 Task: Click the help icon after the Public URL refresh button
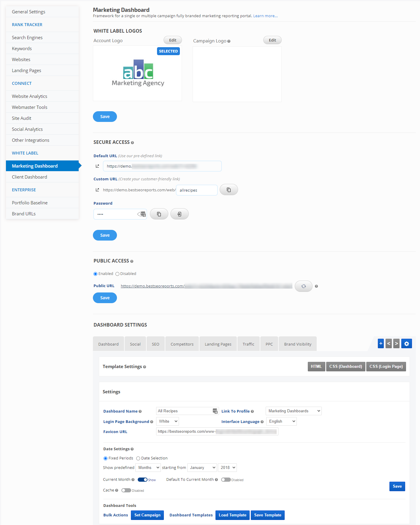316,286
